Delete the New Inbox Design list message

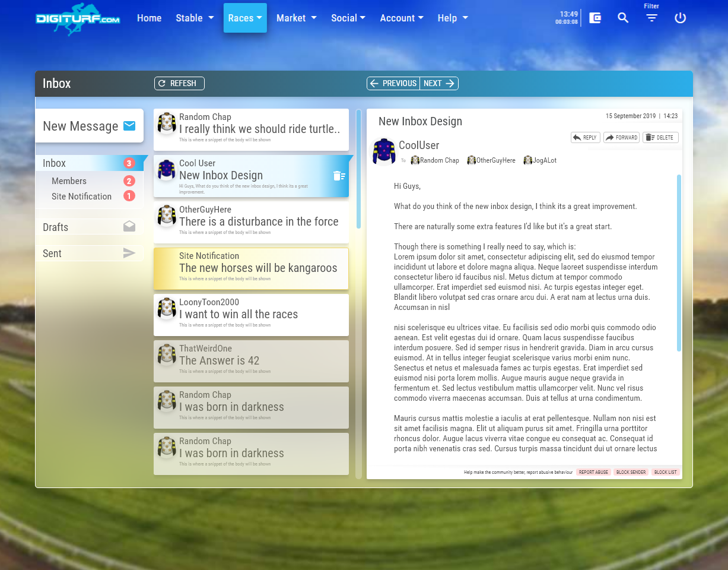[339, 175]
